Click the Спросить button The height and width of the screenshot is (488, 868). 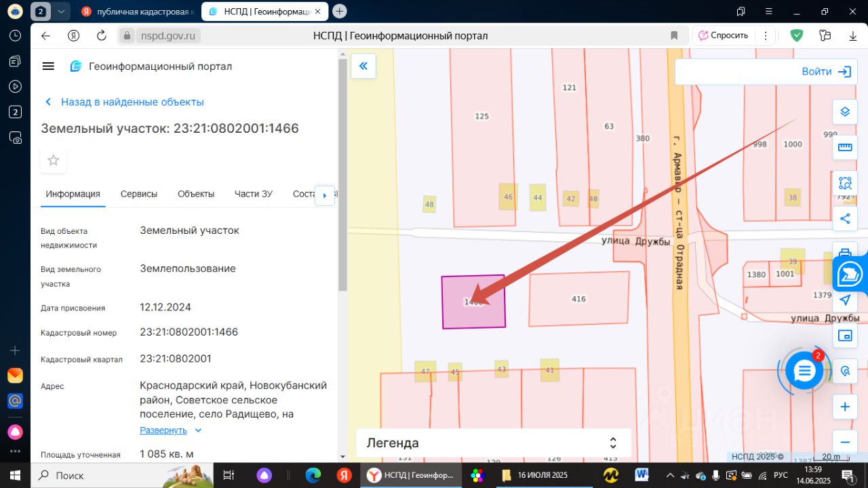(723, 36)
